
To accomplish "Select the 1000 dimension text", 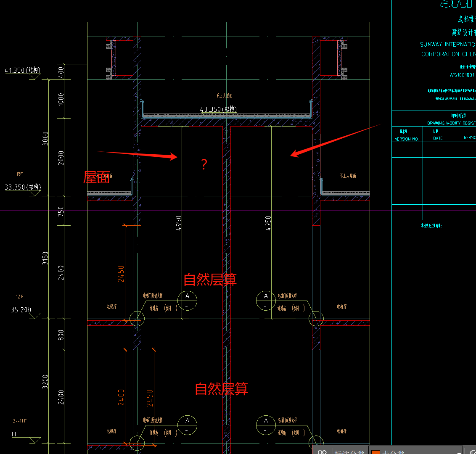I will click(x=61, y=99).
